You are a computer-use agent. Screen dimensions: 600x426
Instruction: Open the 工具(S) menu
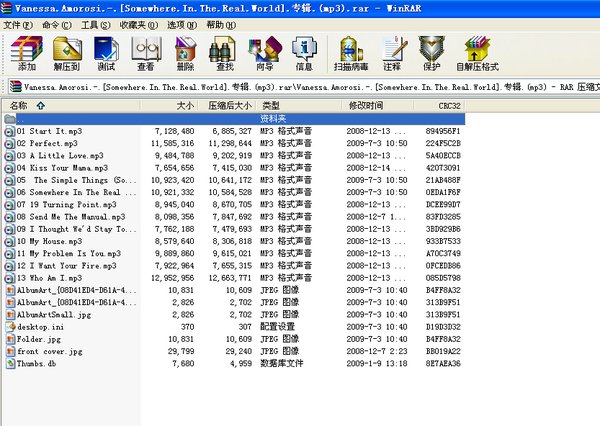pos(96,25)
